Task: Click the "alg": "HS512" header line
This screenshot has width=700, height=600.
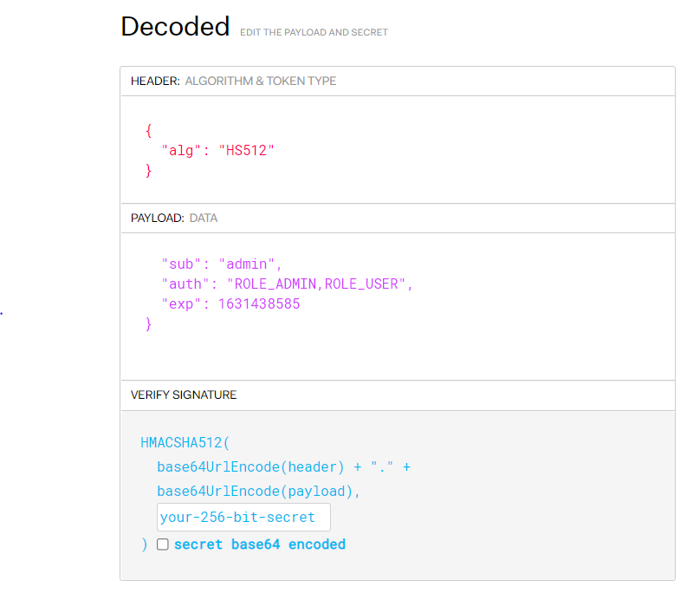Action: coord(217,151)
